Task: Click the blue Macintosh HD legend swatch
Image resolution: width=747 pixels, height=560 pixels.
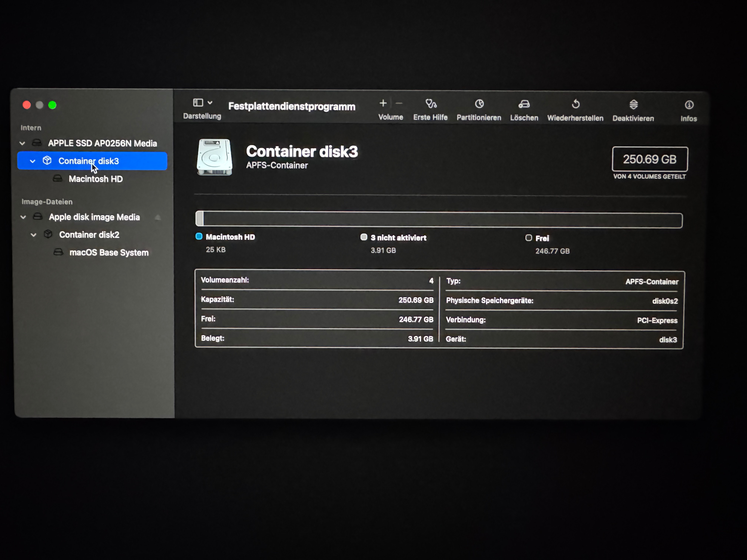Action: 199,237
